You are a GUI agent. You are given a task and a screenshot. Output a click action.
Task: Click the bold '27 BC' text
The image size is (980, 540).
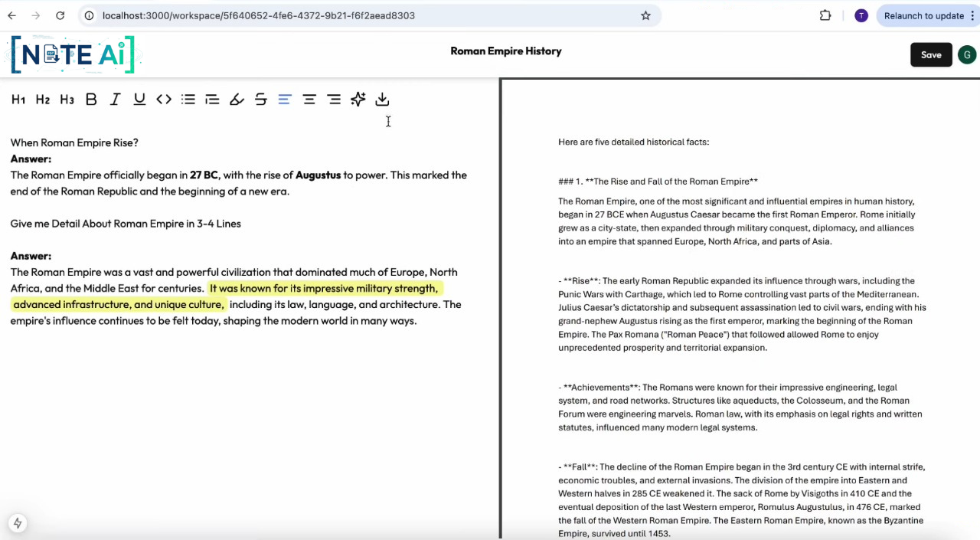point(204,175)
